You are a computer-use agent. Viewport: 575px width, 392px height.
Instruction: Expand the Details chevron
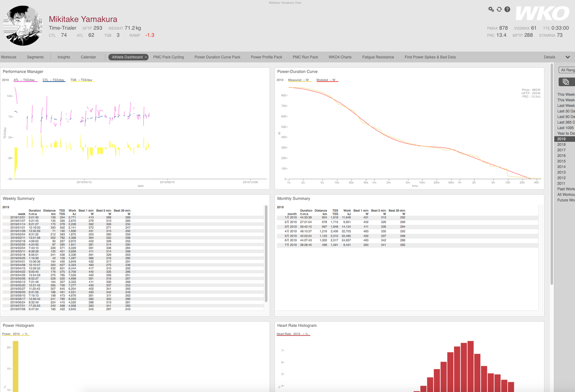pyautogui.click(x=568, y=57)
